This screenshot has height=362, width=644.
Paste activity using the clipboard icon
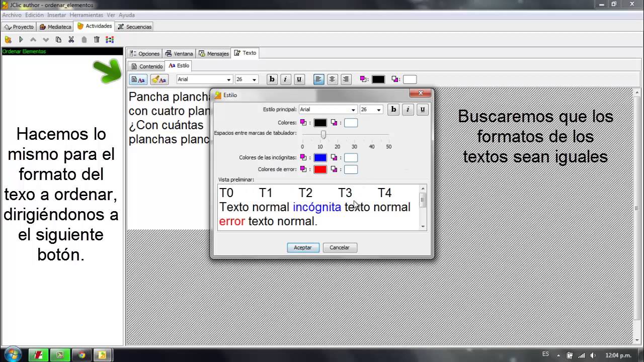click(x=84, y=39)
